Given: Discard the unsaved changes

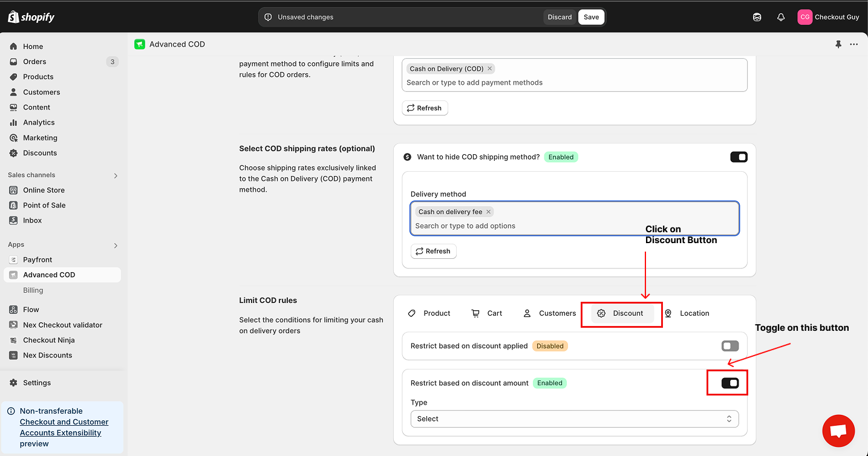Looking at the screenshot, I should (x=560, y=17).
